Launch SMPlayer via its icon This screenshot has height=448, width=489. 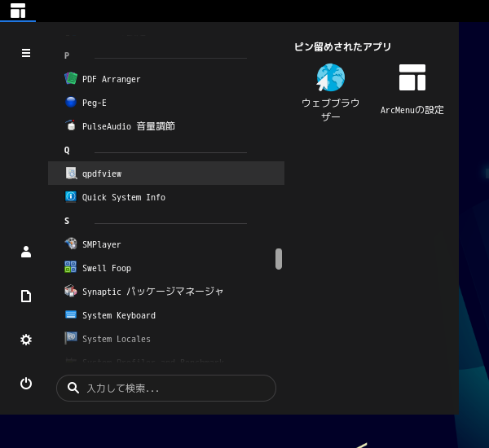click(71, 244)
